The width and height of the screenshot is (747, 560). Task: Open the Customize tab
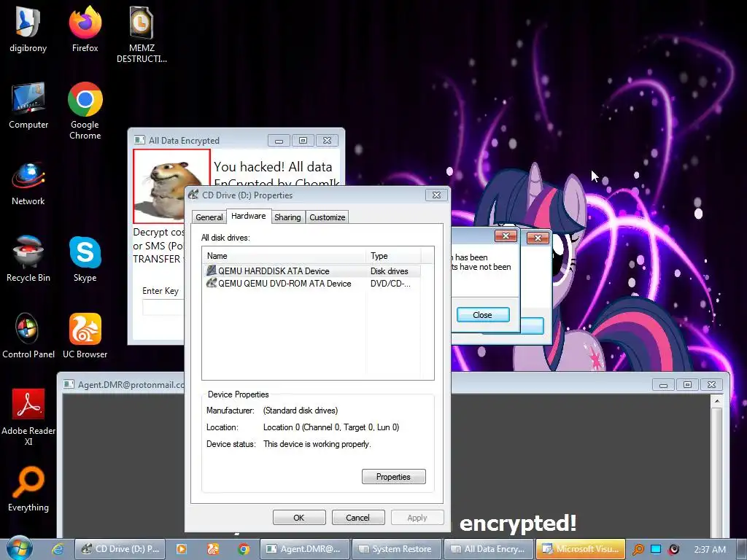(328, 217)
